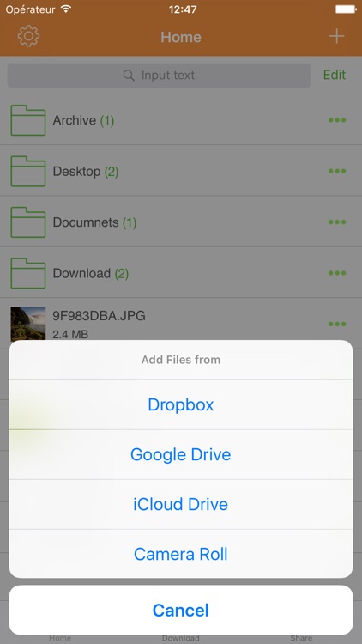
Task: Open settings with the gear icon
Action: tap(28, 36)
